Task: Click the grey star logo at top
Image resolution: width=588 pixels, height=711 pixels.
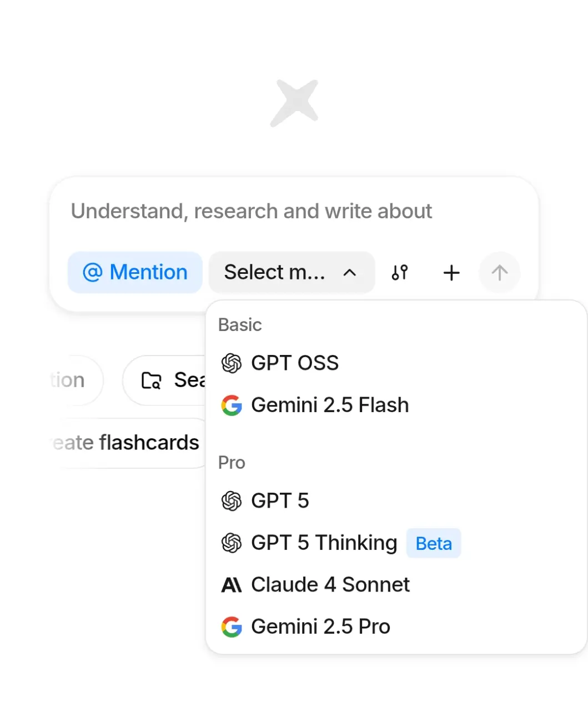Action: click(x=294, y=103)
